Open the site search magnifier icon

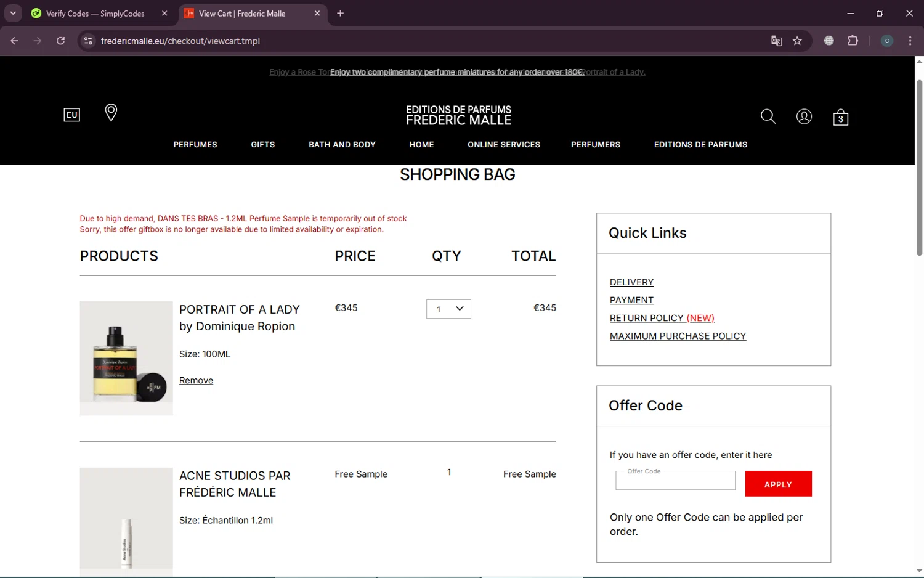click(768, 116)
